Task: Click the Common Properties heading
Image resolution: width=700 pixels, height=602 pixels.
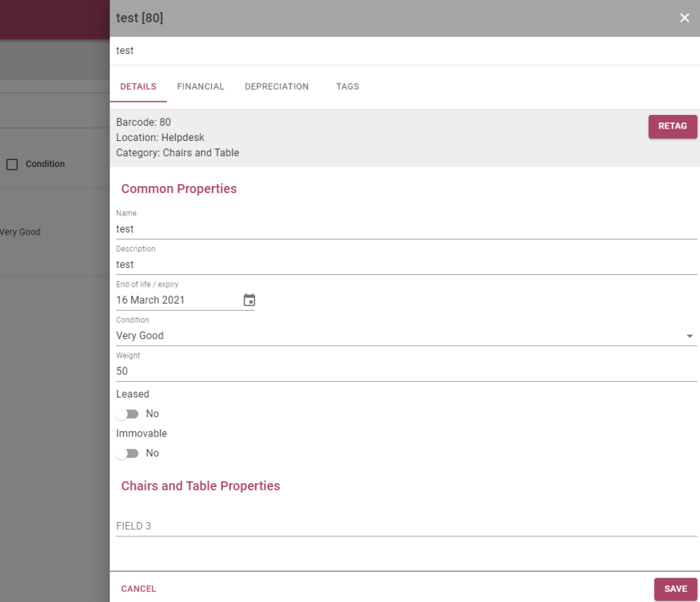Action: coord(179,189)
